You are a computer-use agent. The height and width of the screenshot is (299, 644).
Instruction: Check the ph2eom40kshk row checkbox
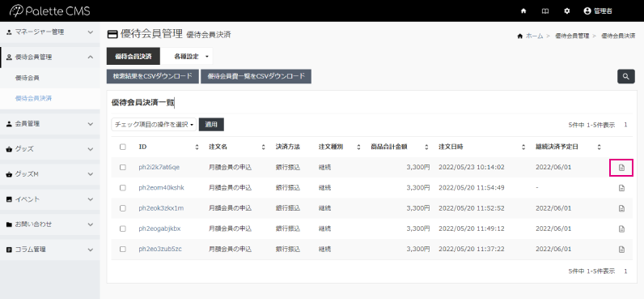[122, 188]
